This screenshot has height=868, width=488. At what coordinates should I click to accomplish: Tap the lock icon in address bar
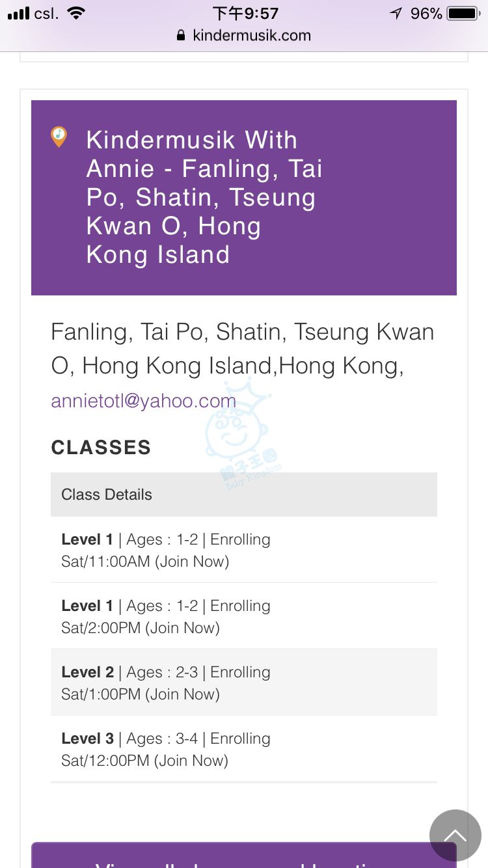point(181,36)
